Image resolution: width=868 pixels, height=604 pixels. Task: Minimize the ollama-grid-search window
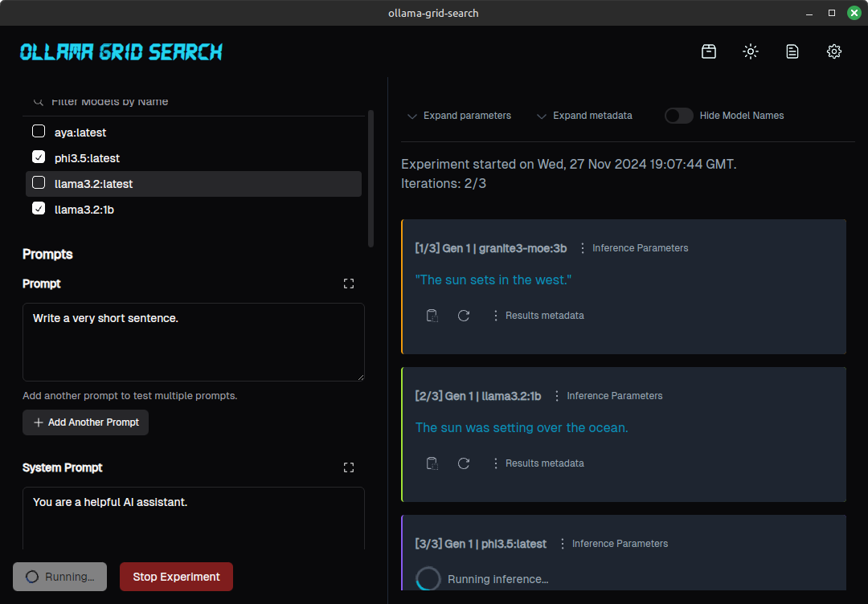tap(809, 13)
